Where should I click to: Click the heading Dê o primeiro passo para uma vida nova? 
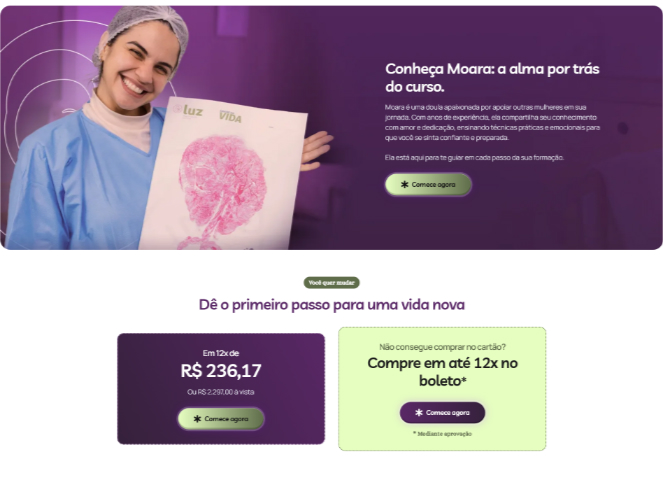332,304
